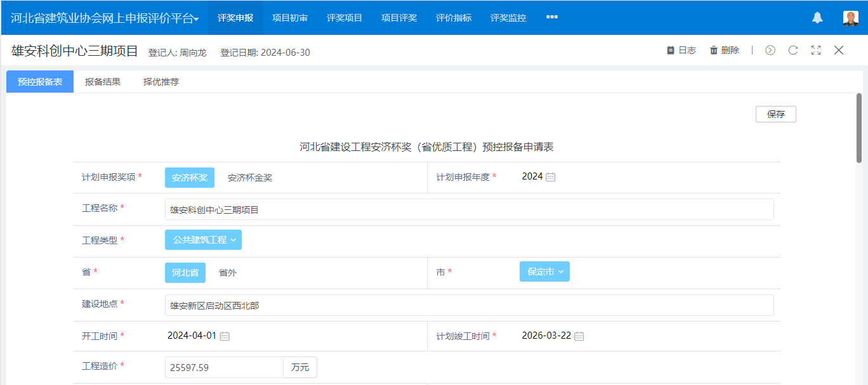Open the user avatar profile
Viewport: 868px width, 385px height.
(850, 18)
